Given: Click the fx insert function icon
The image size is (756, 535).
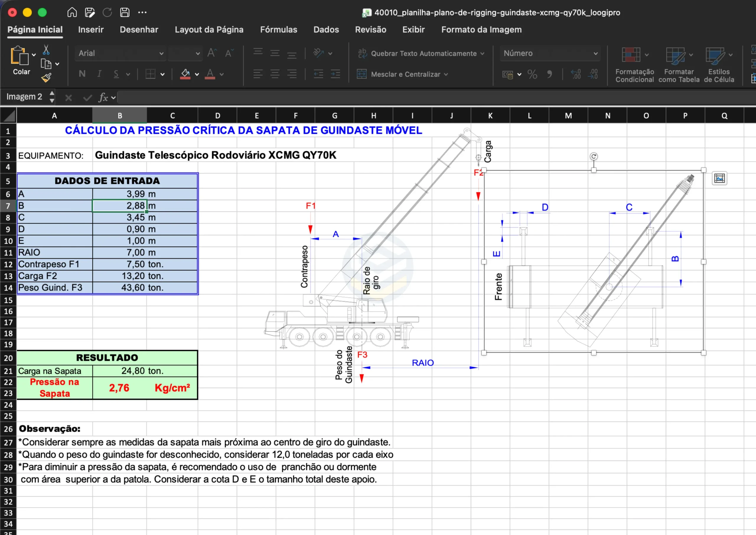Looking at the screenshot, I should [103, 97].
